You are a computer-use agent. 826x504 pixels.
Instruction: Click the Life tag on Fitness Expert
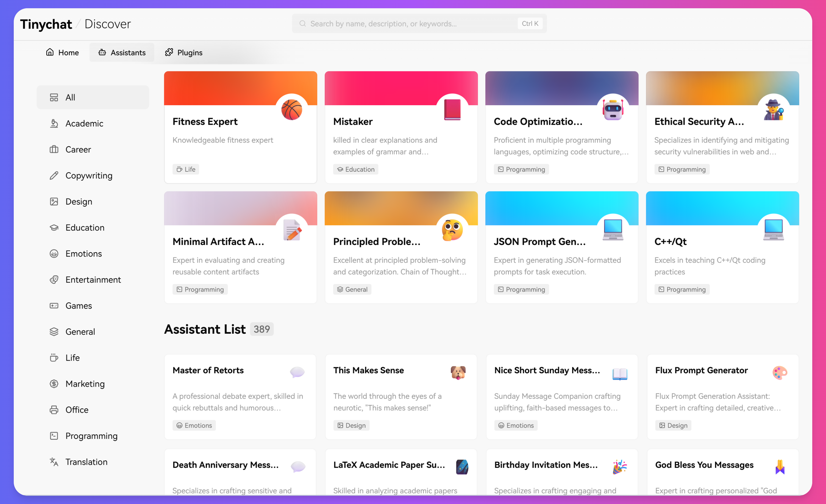tap(186, 169)
